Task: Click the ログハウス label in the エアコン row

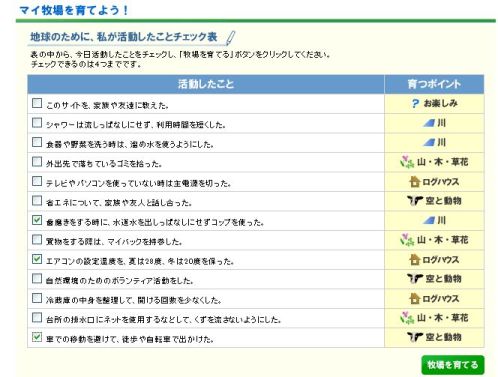Action: click(x=441, y=260)
